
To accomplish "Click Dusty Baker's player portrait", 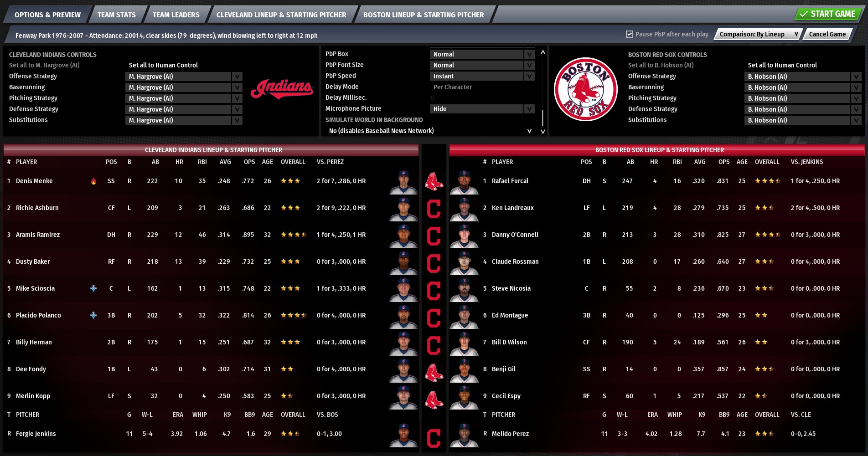I will pos(403,263).
